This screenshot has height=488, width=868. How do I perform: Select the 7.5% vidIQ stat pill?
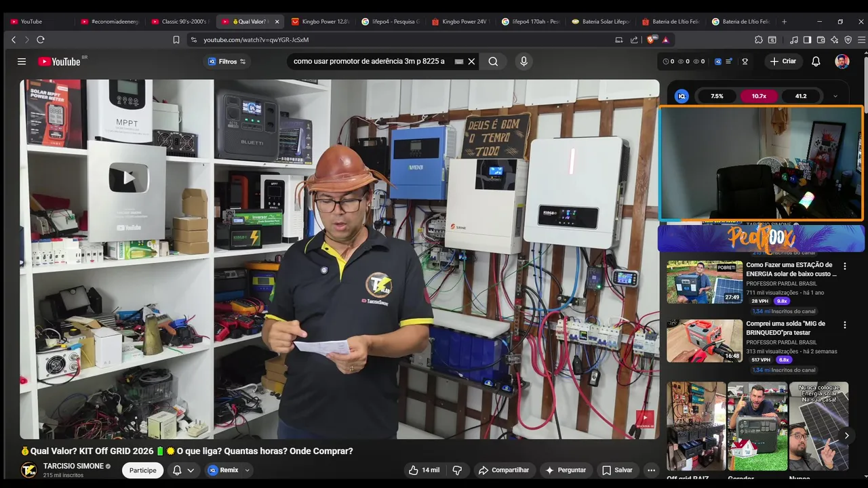click(717, 96)
